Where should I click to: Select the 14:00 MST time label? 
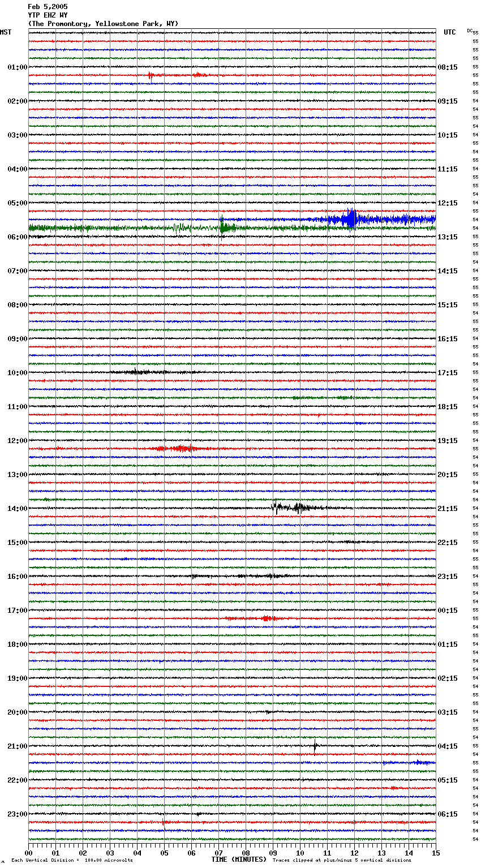click(x=18, y=509)
